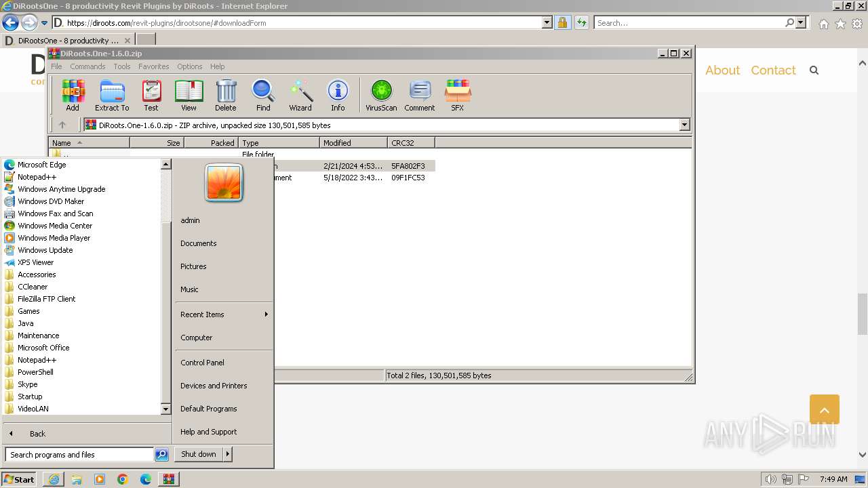Click the website search magnifier icon
The height and width of the screenshot is (488, 868).
coord(814,70)
